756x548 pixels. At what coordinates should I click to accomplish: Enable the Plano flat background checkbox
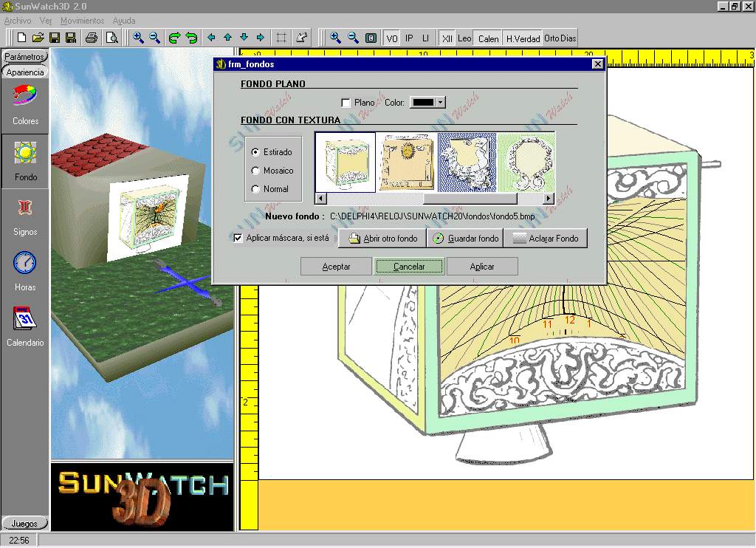point(346,103)
